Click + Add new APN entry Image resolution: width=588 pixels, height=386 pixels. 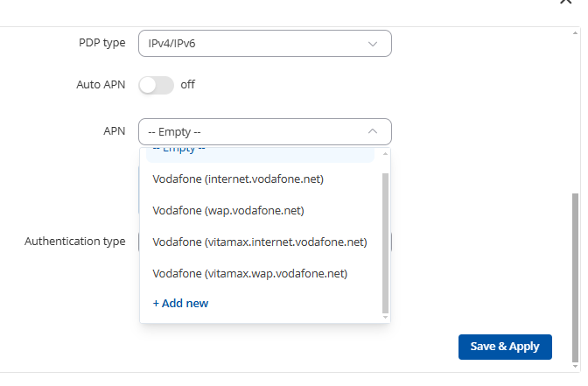180,303
